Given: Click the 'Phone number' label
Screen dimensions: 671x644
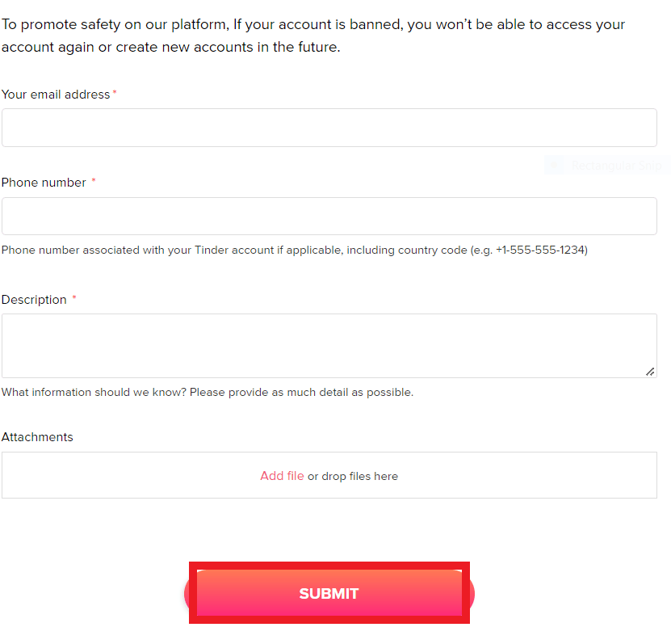Looking at the screenshot, I should (43, 183).
